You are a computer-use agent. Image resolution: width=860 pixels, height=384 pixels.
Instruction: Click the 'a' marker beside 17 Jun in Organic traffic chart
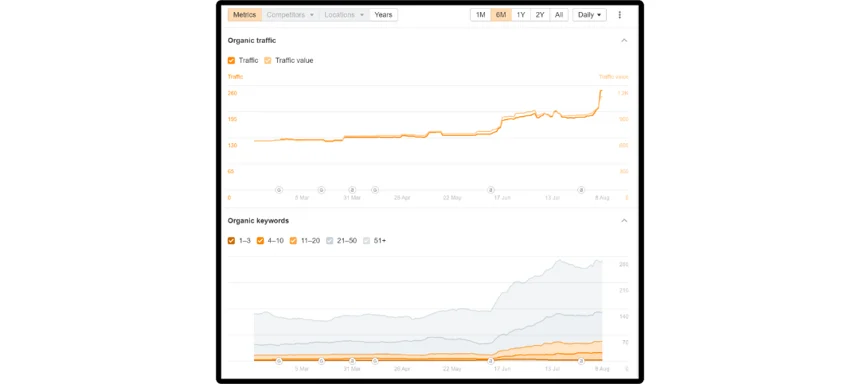click(x=491, y=190)
